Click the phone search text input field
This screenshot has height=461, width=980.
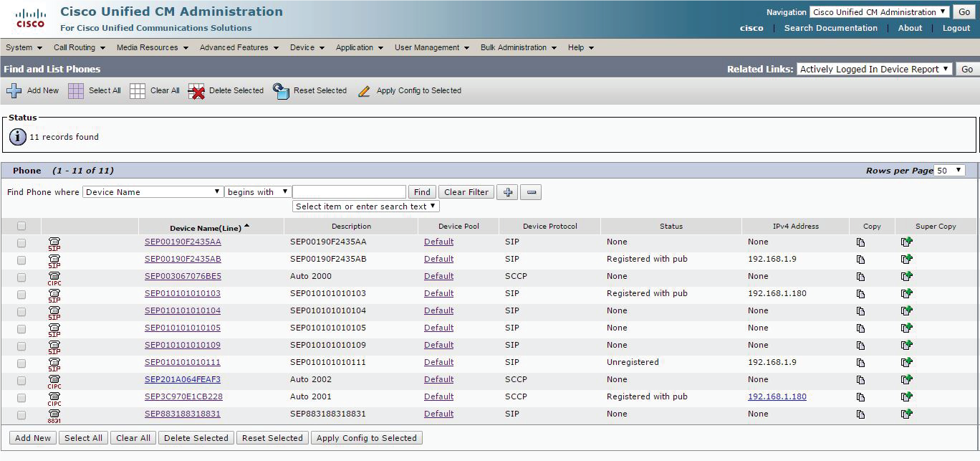349,192
